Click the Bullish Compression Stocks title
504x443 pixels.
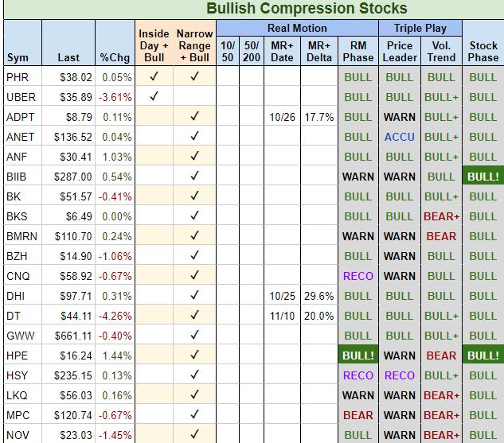[x=307, y=9]
